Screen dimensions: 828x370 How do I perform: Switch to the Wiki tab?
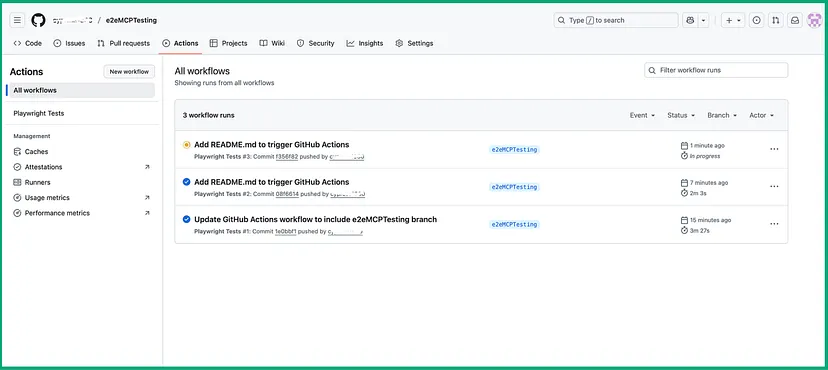pos(272,43)
